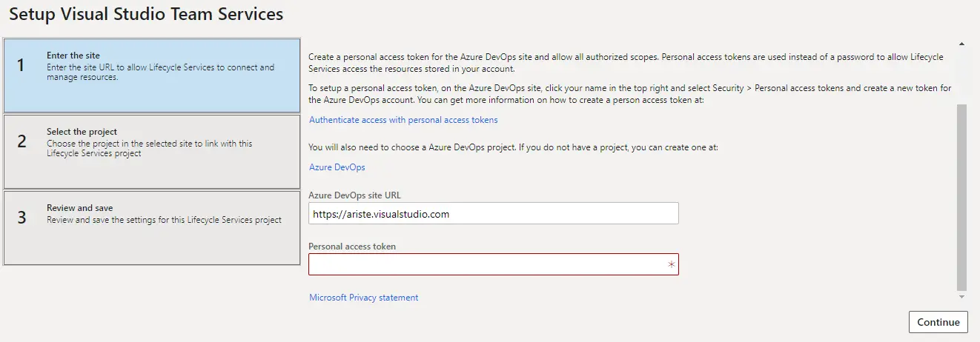
Task: Focus the Azure DevOps site URL field
Action: (x=494, y=213)
